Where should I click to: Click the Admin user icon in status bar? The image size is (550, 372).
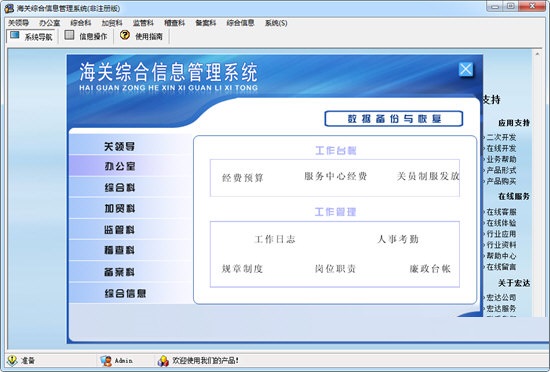(x=106, y=360)
